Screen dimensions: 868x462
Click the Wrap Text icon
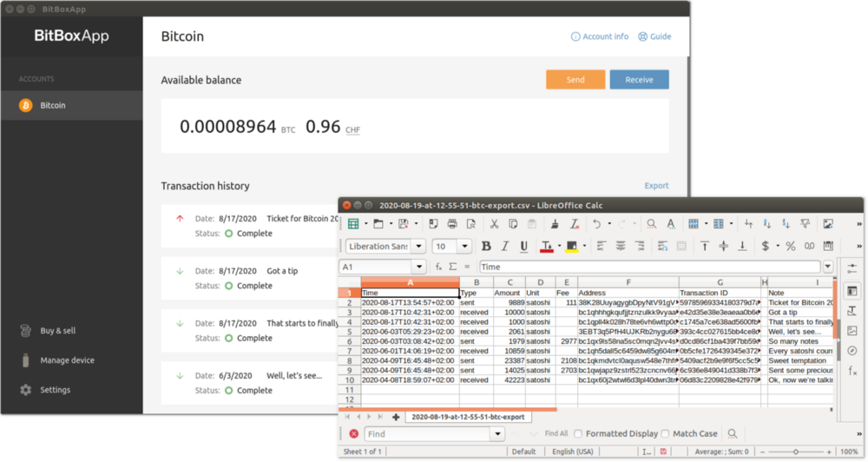[x=662, y=246]
